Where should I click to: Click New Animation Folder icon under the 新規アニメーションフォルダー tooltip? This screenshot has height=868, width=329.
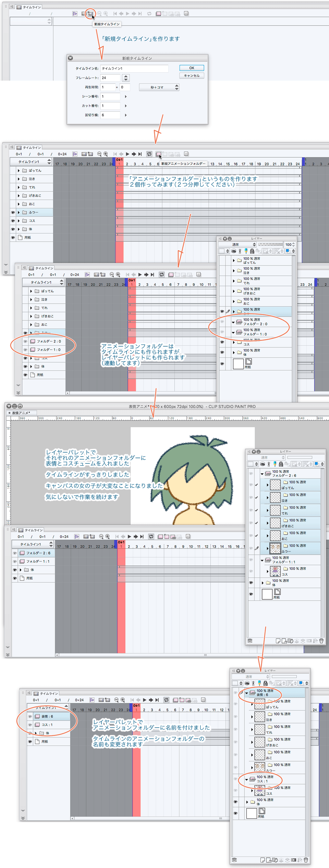coord(158,154)
